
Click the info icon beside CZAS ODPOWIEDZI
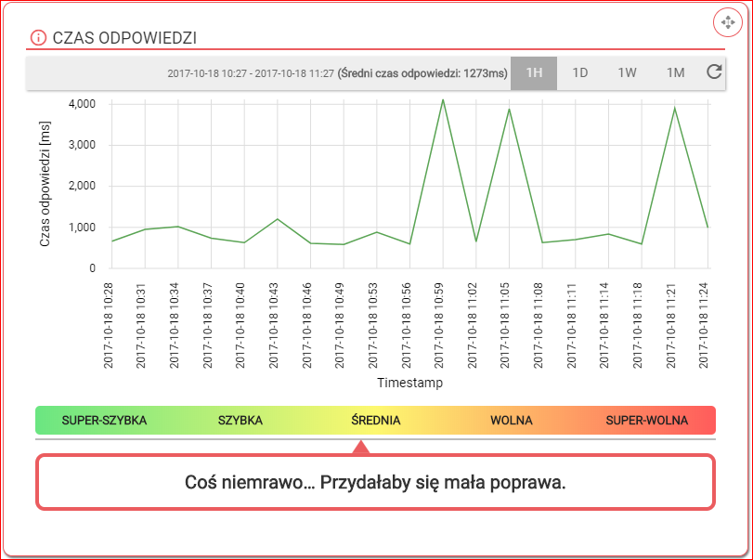point(38,37)
